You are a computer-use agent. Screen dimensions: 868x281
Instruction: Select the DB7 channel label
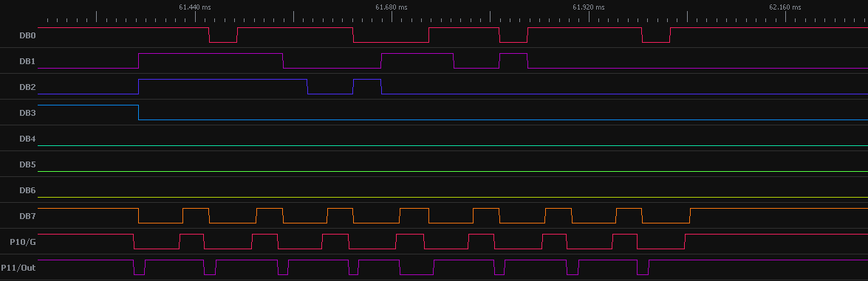27,216
